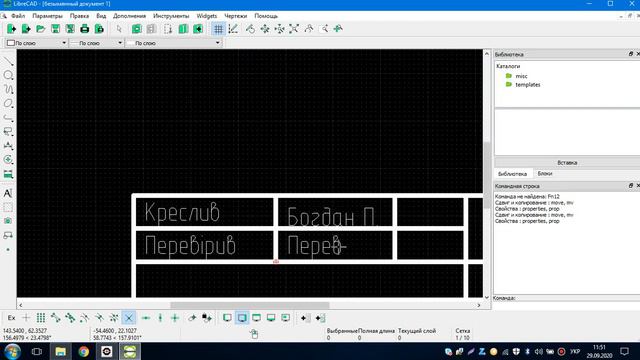640x360 pixels.
Task: Toggle grid display in the top toolbar
Action: coord(218,29)
